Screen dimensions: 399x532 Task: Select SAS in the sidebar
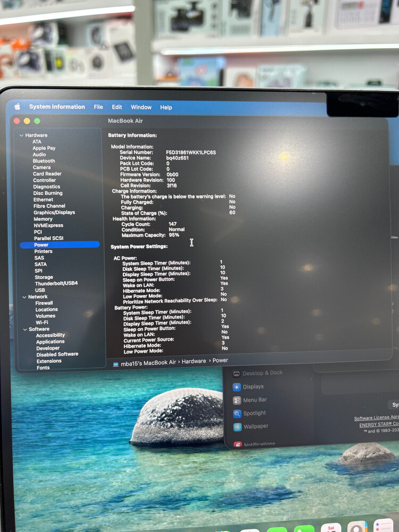(x=39, y=258)
